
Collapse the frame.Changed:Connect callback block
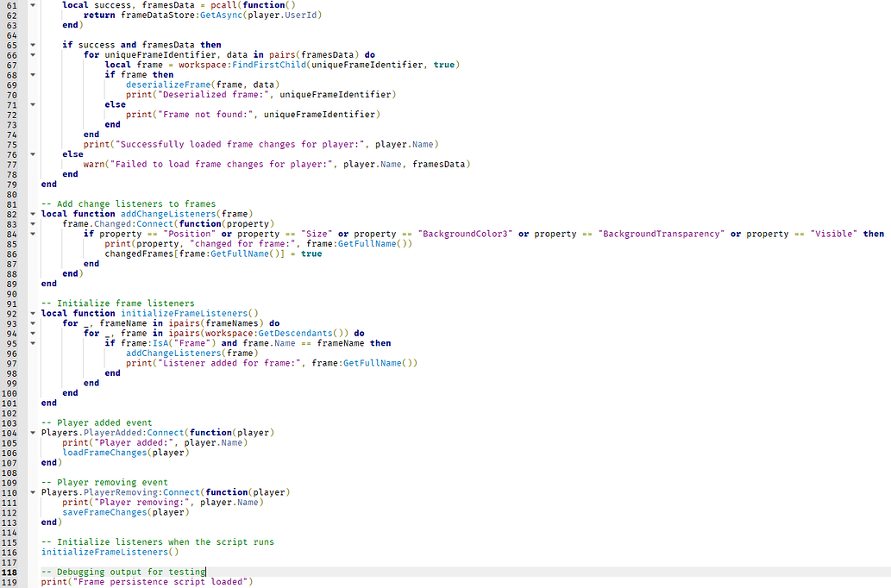[x=31, y=223]
